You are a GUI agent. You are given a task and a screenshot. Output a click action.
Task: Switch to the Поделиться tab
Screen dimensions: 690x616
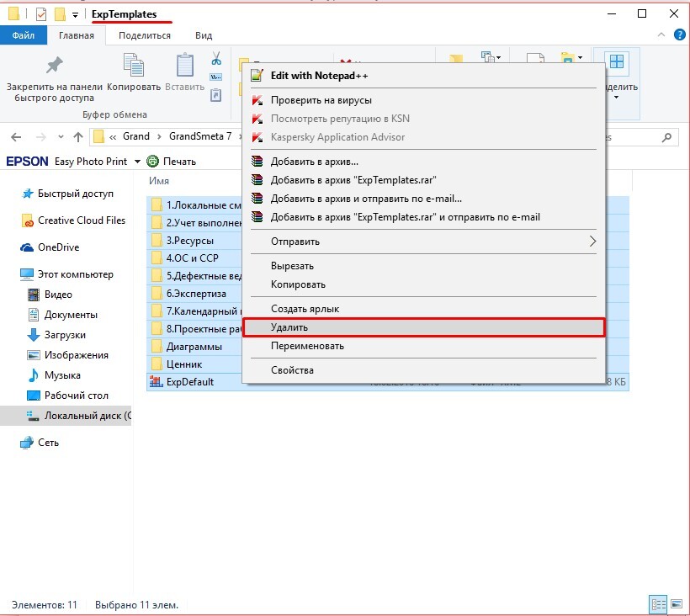point(145,35)
